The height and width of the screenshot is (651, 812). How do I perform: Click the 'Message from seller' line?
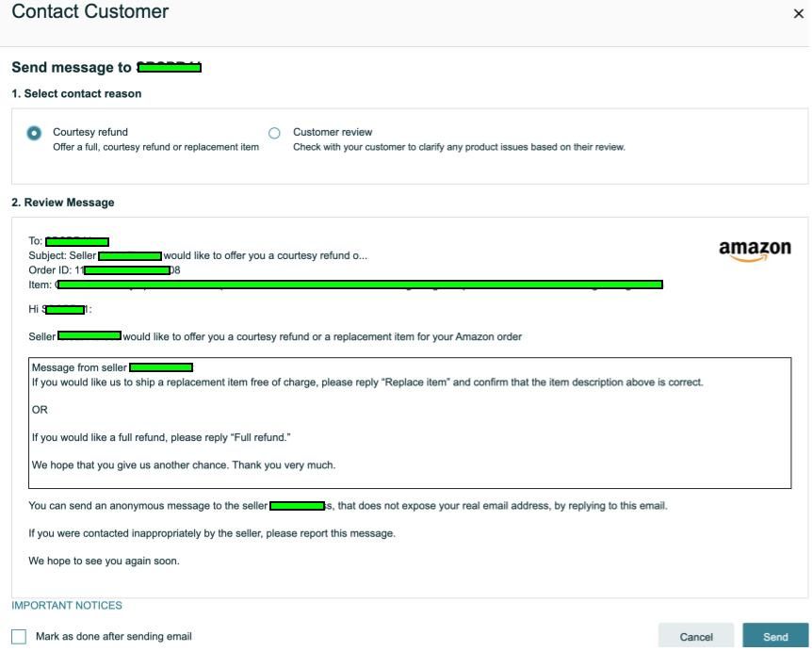click(112, 367)
